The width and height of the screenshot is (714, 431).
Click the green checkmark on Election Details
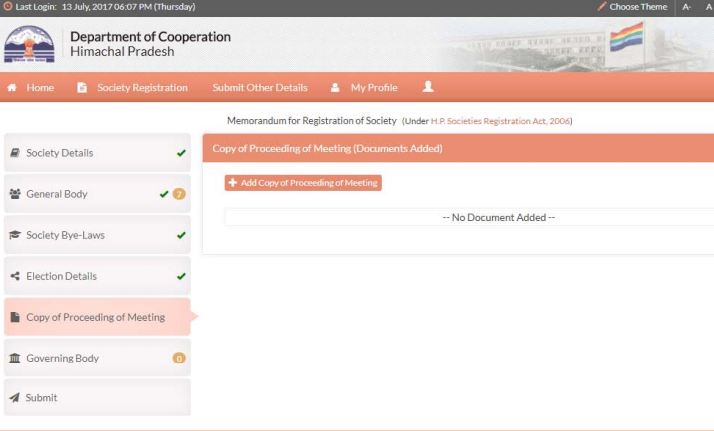[x=180, y=276]
